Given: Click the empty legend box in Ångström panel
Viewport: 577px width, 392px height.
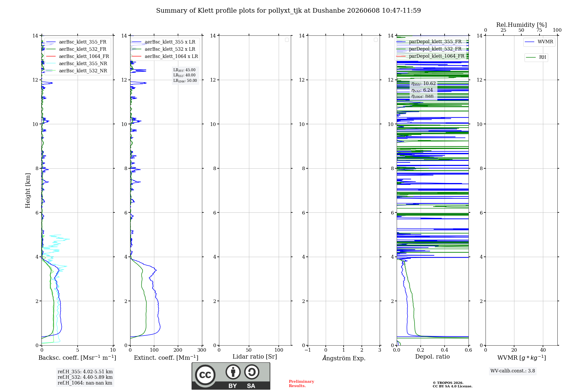Looking at the screenshot, I should [x=376, y=40].
